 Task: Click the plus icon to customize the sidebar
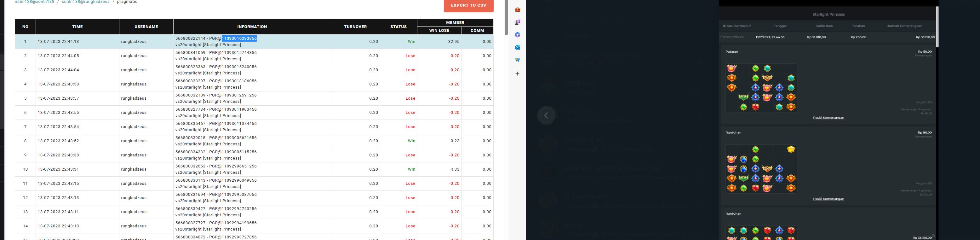coord(517,73)
